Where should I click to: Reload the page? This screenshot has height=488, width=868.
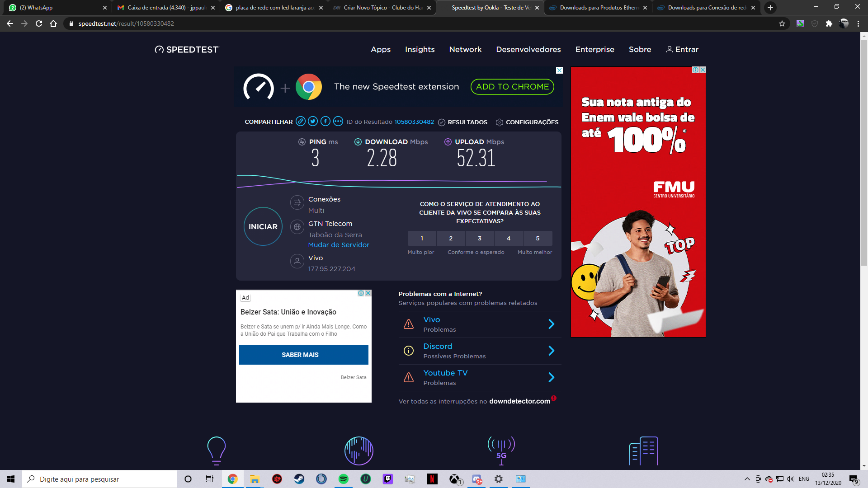39,23
